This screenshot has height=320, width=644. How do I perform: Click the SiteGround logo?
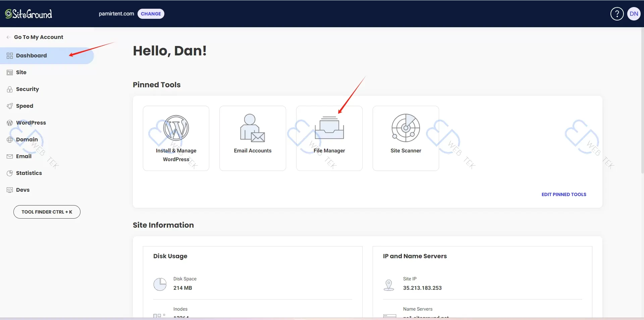click(x=29, y=14)
